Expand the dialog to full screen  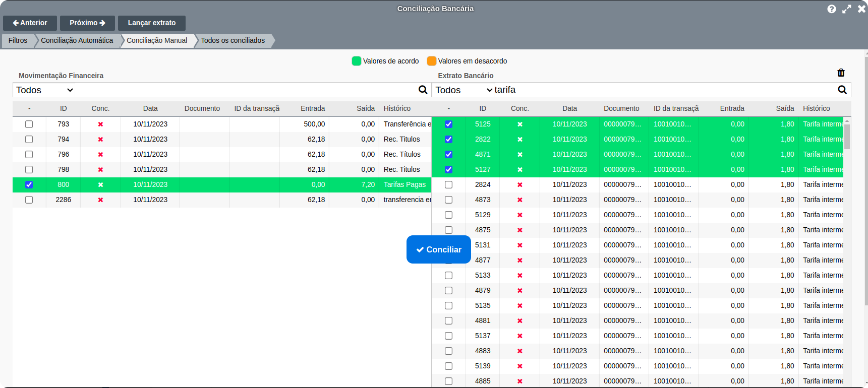847,9
